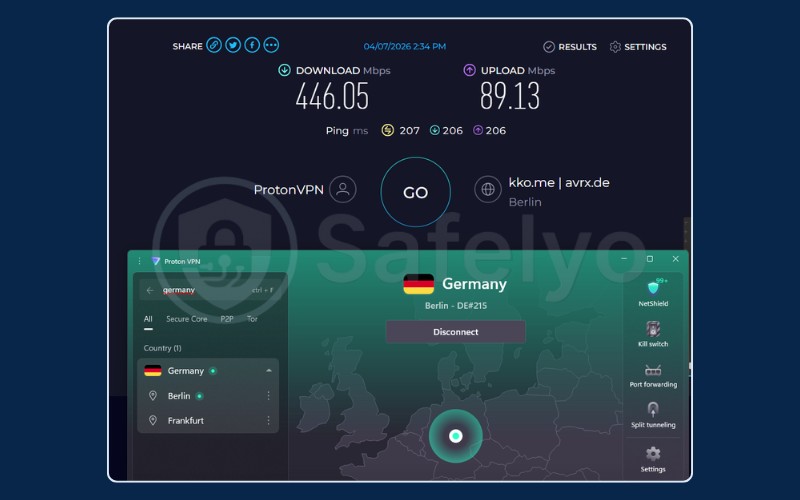Switch to the Tor tab
Viewport: 800px width, 500px height.
252,319
